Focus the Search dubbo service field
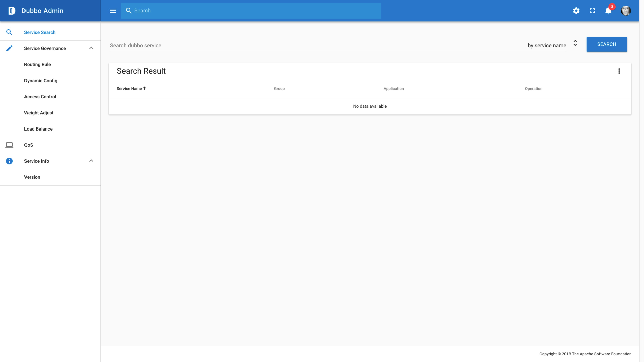The height and width of the screenshot is (362, 644). tap(300, 45)
